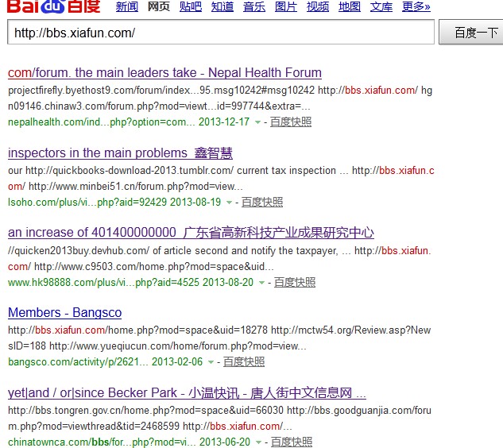Image resolution: width=503 pixels, height=448 pixels.
Task: Expand dropdown arrow beside bangsco.com result
Action: [211, 362]
